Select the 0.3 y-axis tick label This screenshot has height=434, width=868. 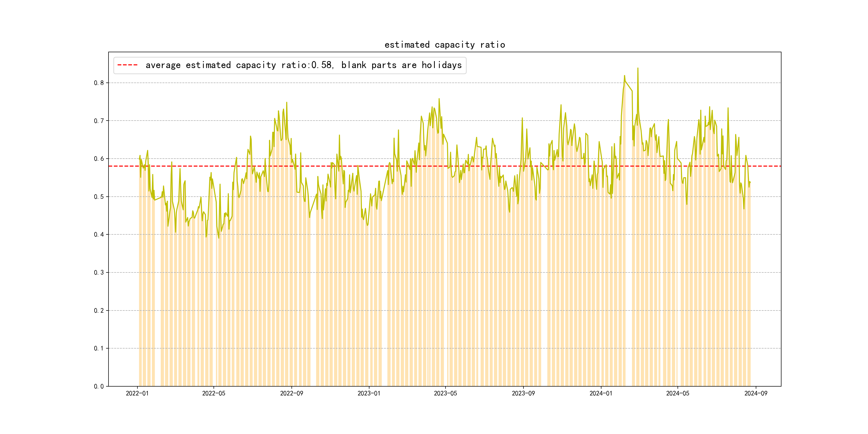tap(99, 273)
